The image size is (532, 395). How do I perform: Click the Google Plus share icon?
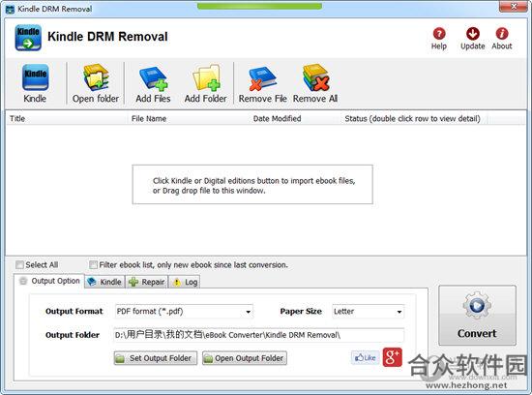click(x=392, y=357)
